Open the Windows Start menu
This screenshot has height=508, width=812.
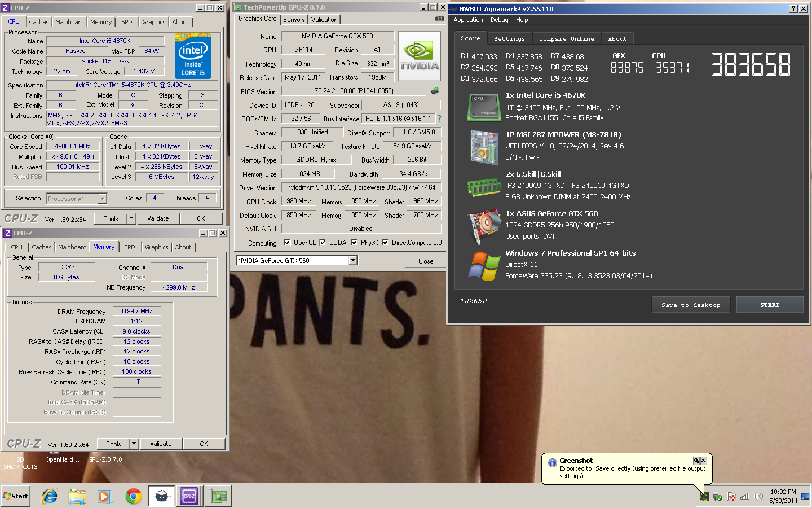(15, 496)
